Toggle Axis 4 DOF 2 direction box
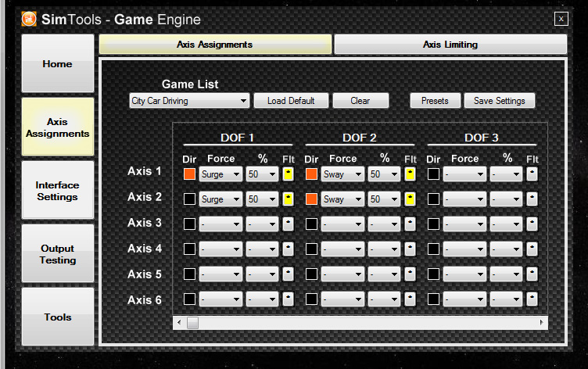The height and width of the screenshot is (369, 588). point(311,249)
